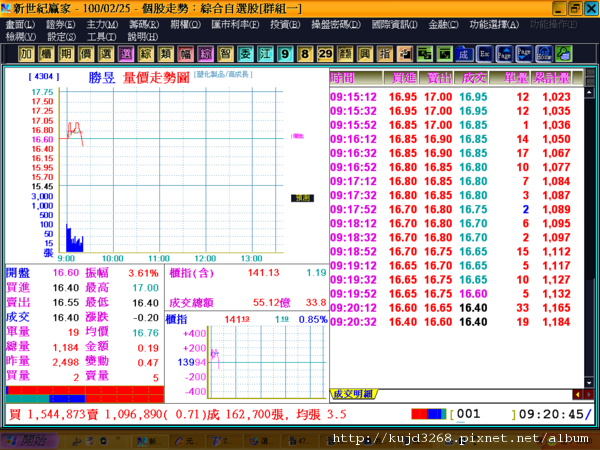Screen dimensions: 600x450
Task: Click the 櫃指(含) 141.13 value
Action: coord(263,272)
